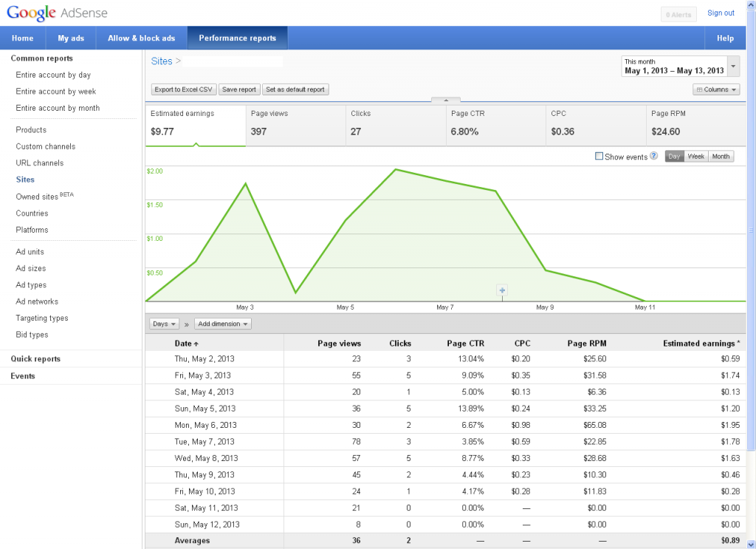756x549 pixels.
Task: Click the Google AdSense logo
Action: tap(58, 13)
